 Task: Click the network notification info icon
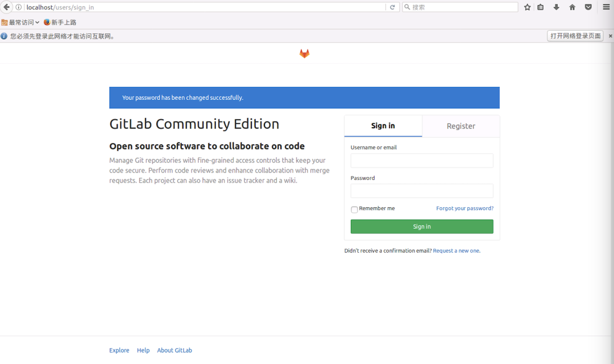pyautogui.click(x=4, y=36)
